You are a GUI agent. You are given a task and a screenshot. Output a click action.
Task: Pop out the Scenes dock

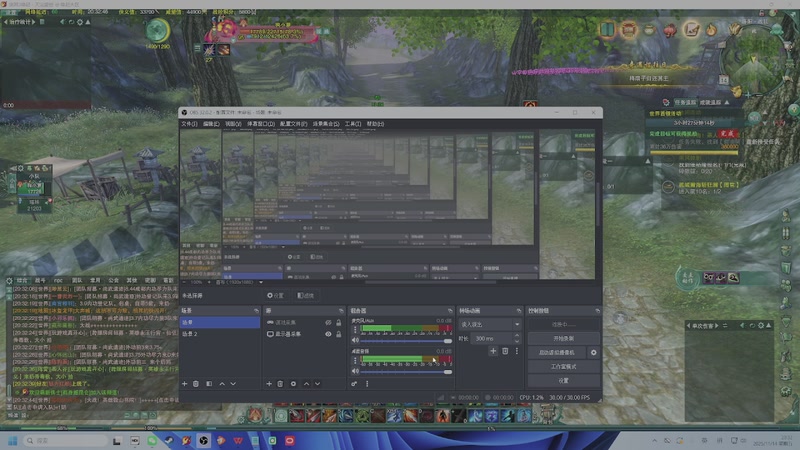coord(256,311)
